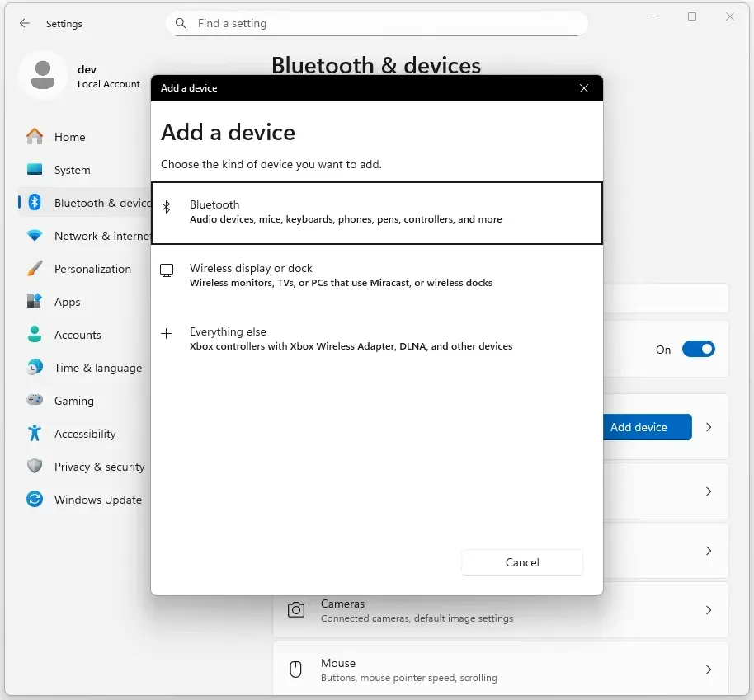This screenshot has width=754, height=700.
Task: Click the Privacy & security shield icon
Action: coord(35,467)
